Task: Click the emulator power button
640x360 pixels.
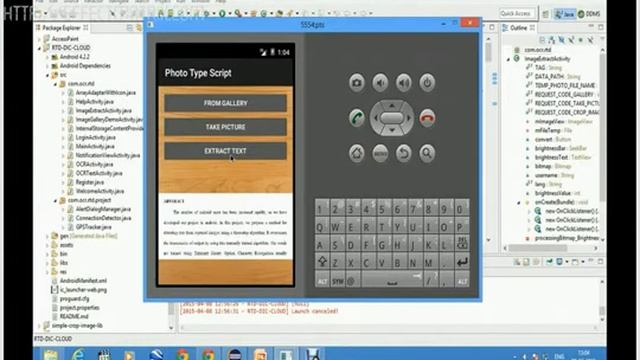Action: click(x=427, y=83)
